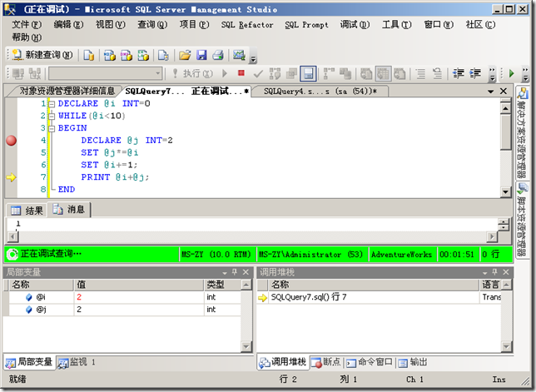Click the Connect toolbar icon
The width and height of the screenshot is (536, 392).
pos(17,73)
